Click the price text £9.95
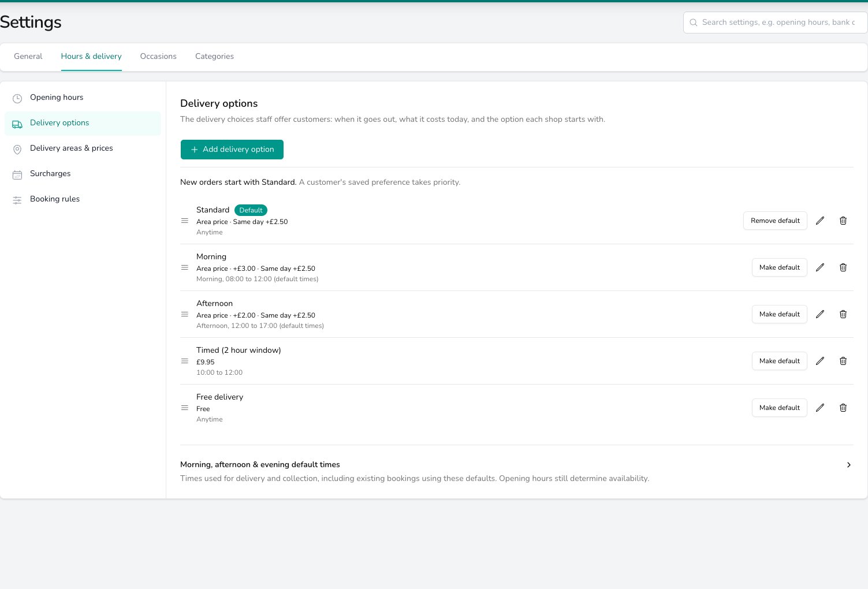The image size is (868, 589). coord(205,362)
